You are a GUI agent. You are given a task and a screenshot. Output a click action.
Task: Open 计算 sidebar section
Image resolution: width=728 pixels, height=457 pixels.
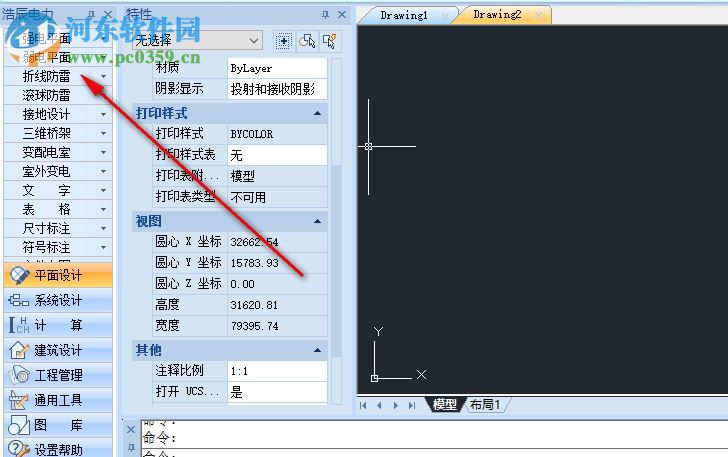point(58,325)
